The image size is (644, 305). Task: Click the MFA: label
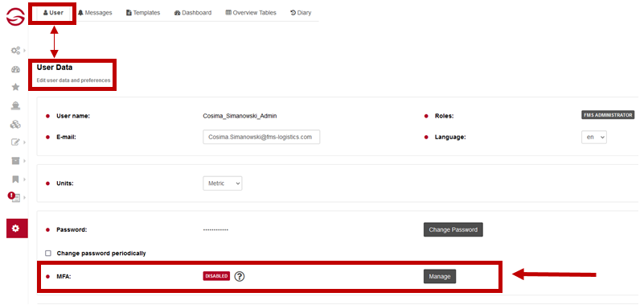64,277
